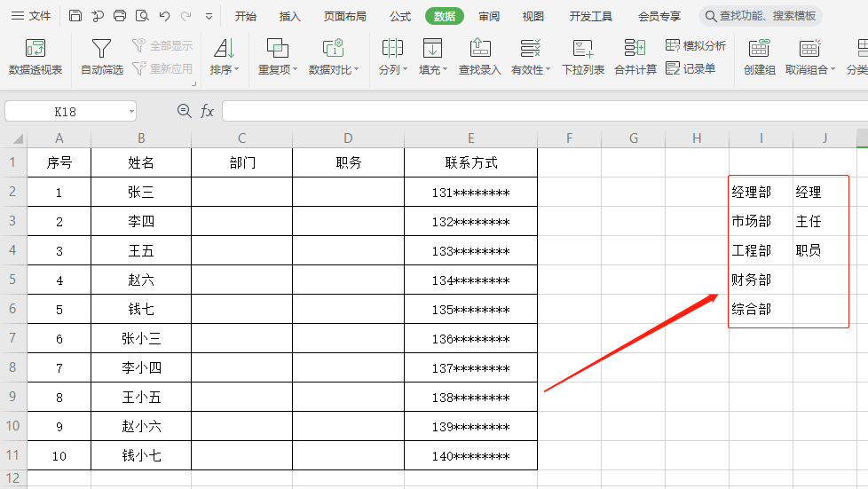Click the Save icon in quick toolbar

(x=75, y=16)
